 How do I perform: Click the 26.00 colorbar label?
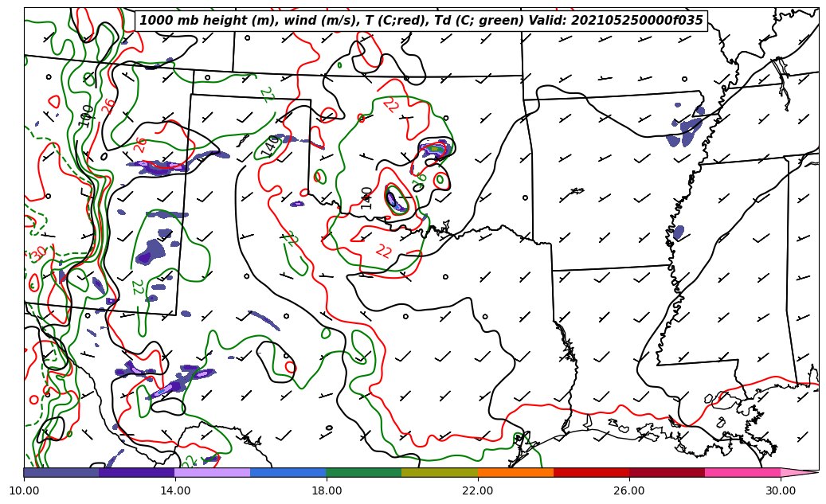(x=629, y=490)
